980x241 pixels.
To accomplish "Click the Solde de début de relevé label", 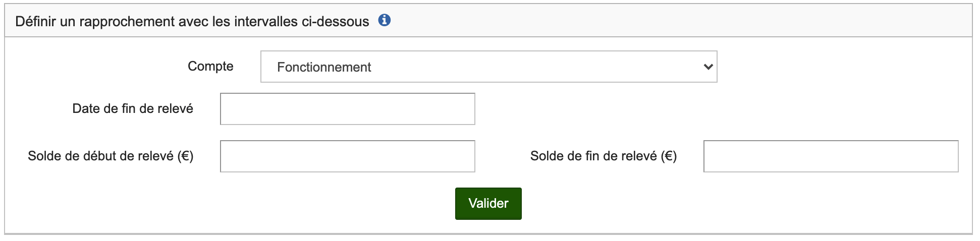I will point(111,156).
